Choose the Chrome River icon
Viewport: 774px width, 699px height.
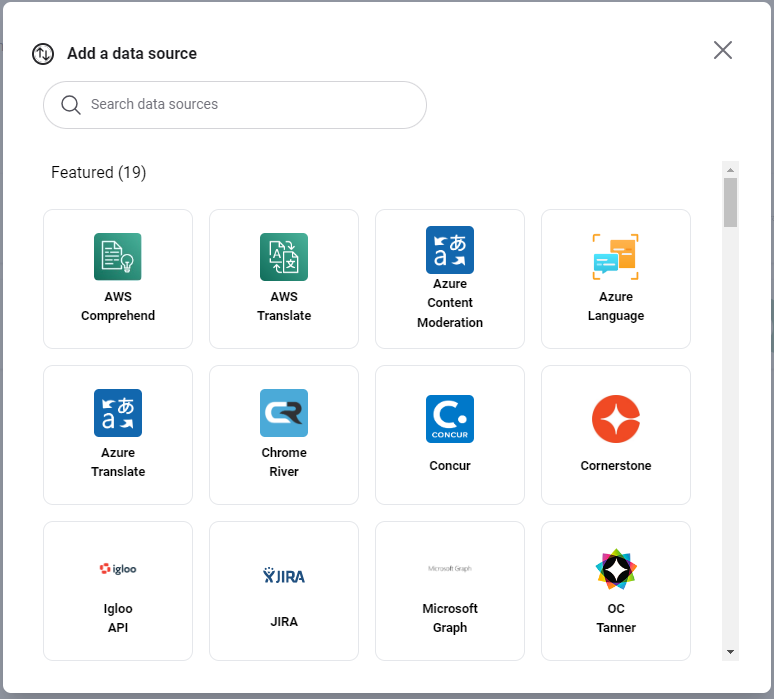point(284,413)
